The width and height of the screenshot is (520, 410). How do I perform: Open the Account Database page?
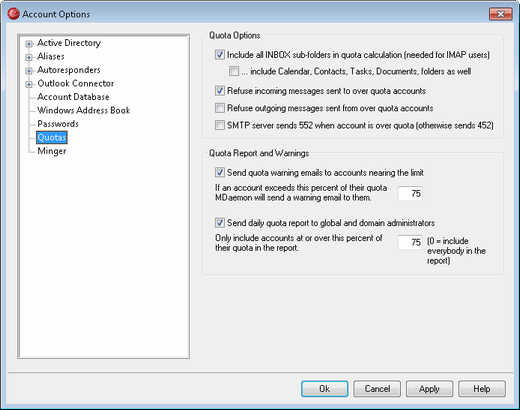[73, 97]
